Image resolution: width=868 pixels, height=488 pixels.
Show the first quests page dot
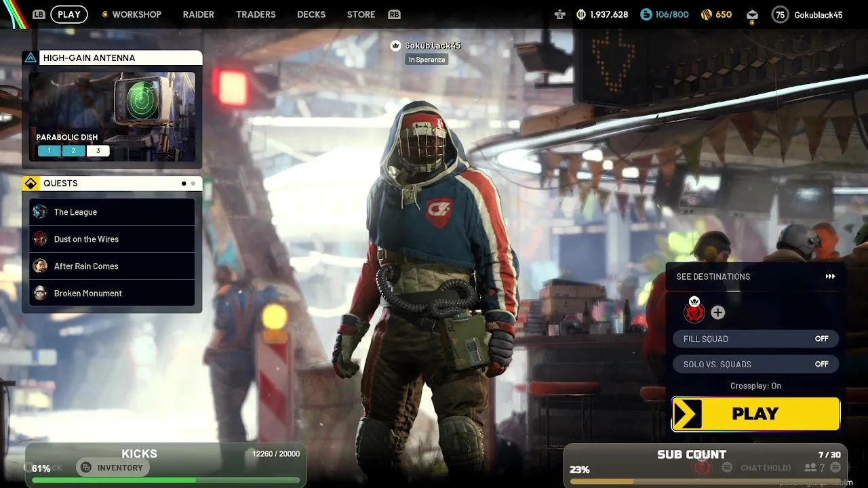[184, 183]
